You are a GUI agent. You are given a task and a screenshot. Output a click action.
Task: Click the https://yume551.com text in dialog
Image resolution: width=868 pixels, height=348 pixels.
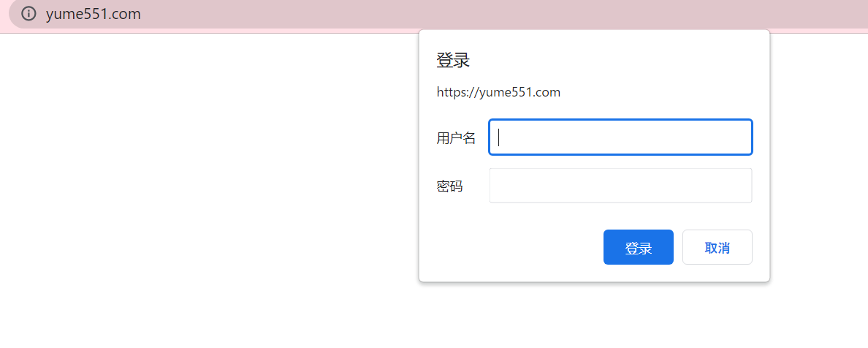(x=498, y=92)
